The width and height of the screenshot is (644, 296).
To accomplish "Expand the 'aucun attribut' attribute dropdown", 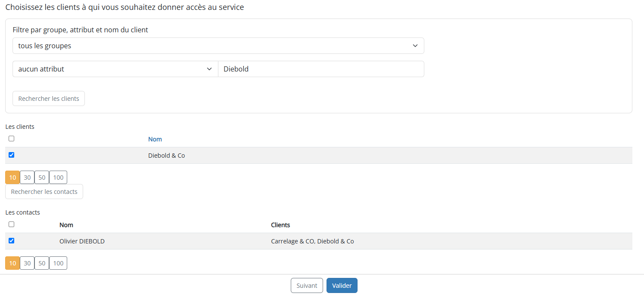I will [x=115, y=69].
